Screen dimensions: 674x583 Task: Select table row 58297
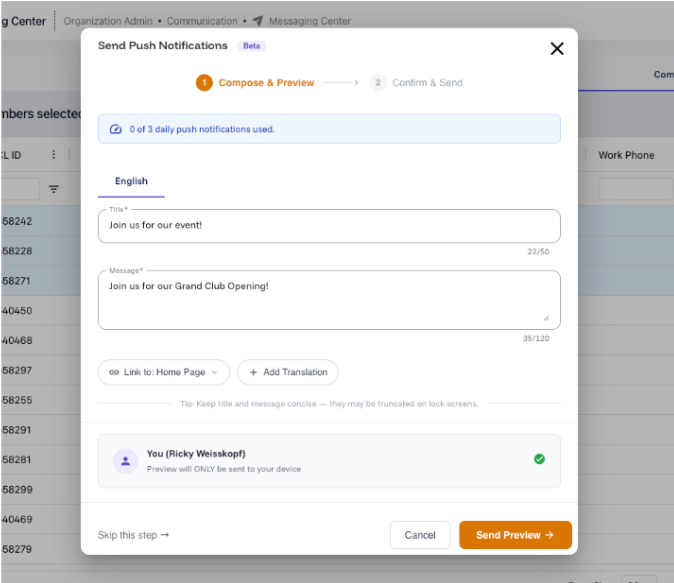coord(40,370)
